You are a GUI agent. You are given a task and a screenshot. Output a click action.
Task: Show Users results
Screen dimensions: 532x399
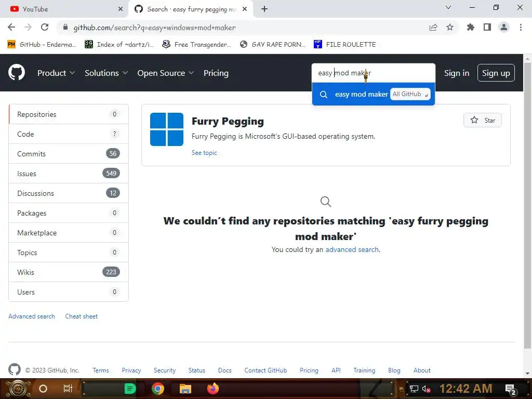click(x=69, y=291)
